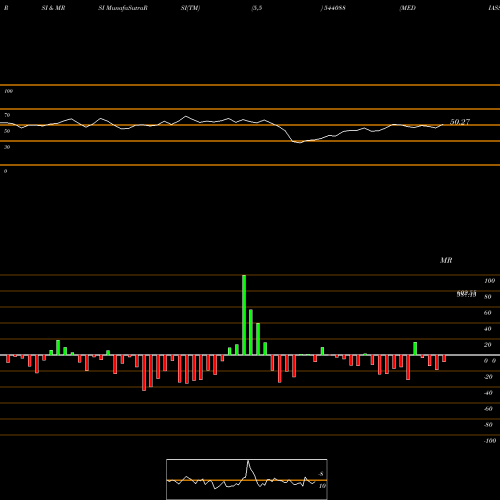Click the MR axis label 60
This screenshot has height=500, width=500.
pyautogui.click(x=487, y=313)
